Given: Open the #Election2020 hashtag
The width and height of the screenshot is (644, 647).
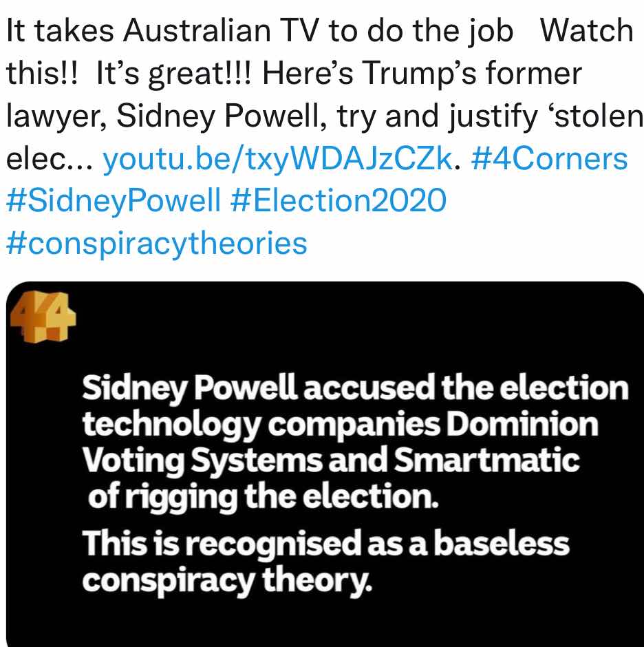Looking at the screenshot, I should coord(339,200).
